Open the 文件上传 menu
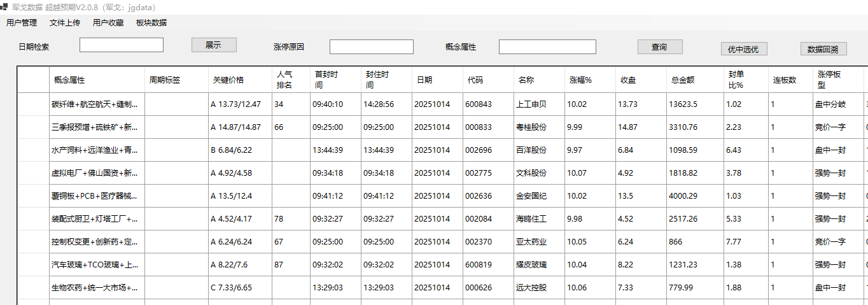The image size is (868, 305). [x=65, y=23]
